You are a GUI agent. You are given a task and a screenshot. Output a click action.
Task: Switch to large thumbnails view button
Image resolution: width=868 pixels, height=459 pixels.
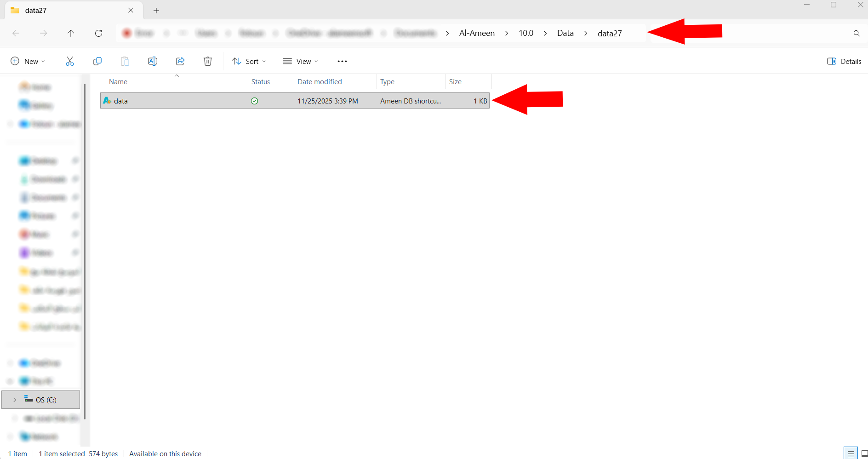(864, 453)
